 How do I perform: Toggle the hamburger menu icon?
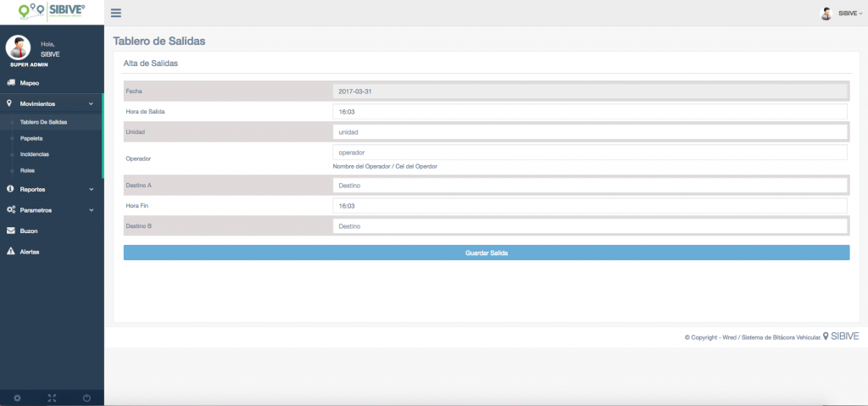pyautogui.click(x=116, y=14)
